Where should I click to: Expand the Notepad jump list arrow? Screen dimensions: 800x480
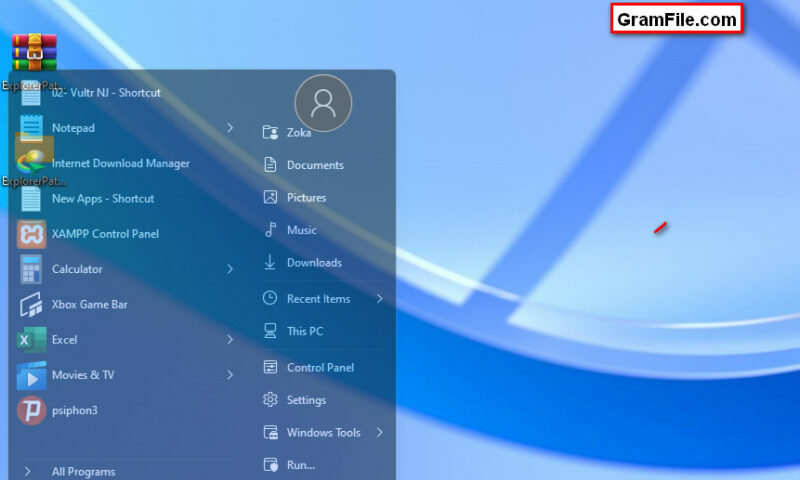[x=230, y=128]
